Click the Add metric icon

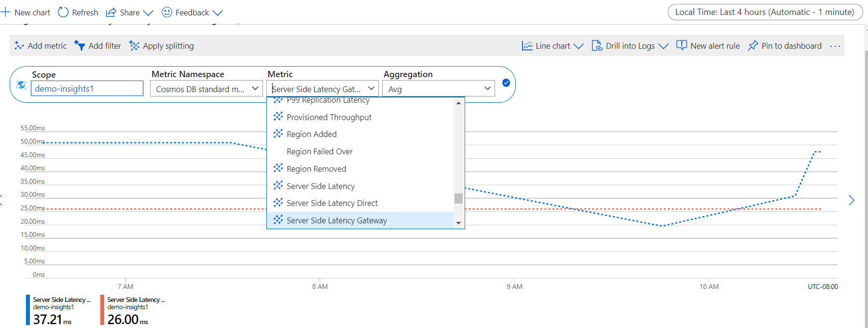(x=19, y=45)
